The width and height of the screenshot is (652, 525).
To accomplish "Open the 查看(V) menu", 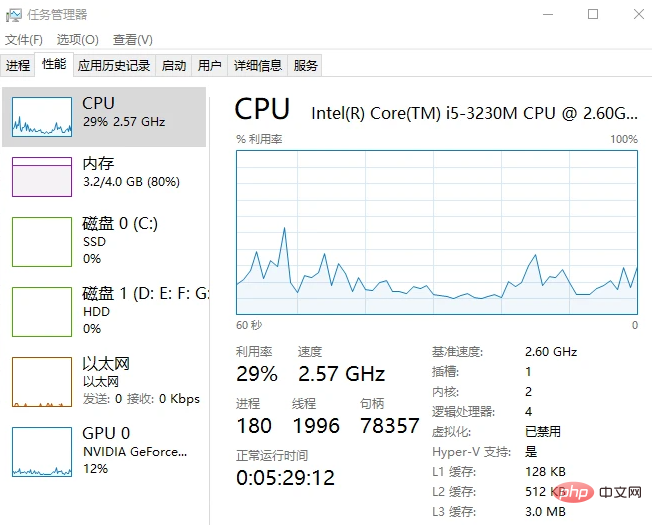I will [x=133, y=40].
